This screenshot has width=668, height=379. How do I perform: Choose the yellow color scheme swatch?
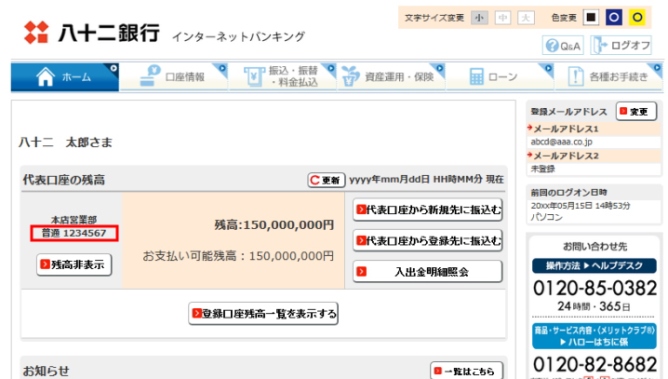[x=637, y=17]
